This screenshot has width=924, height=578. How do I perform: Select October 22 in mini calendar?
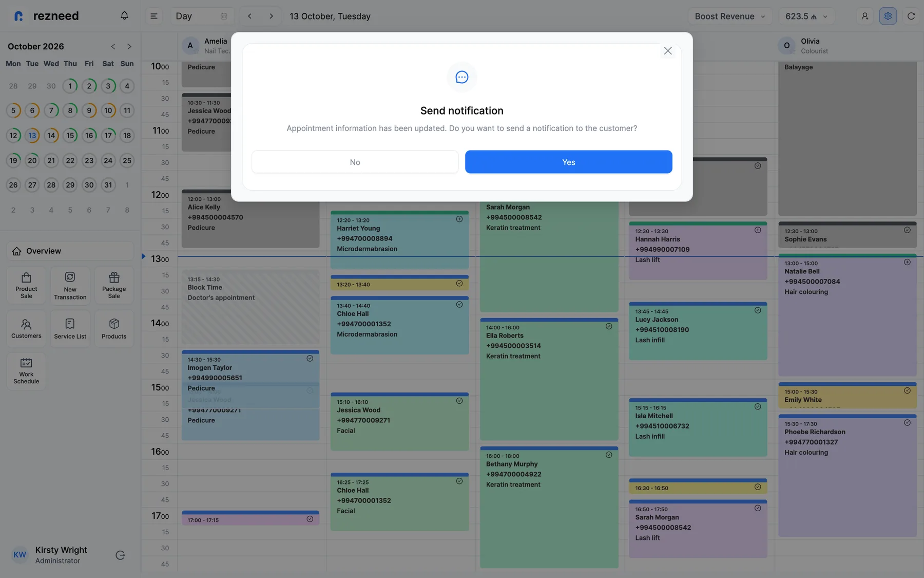tap(70, 160)
